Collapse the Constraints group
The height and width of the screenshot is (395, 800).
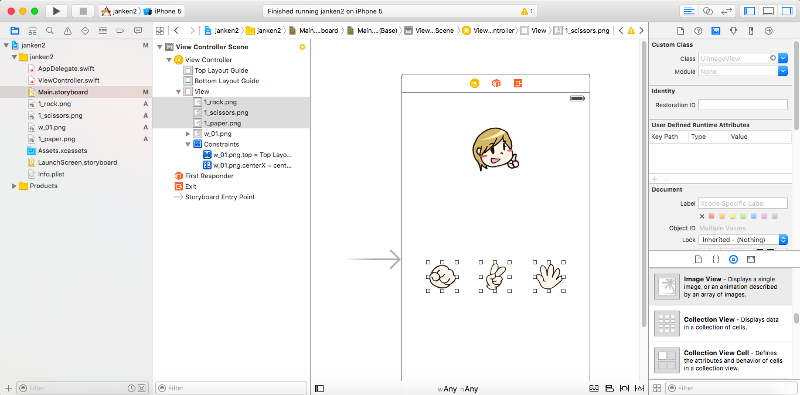click(188, 144)
